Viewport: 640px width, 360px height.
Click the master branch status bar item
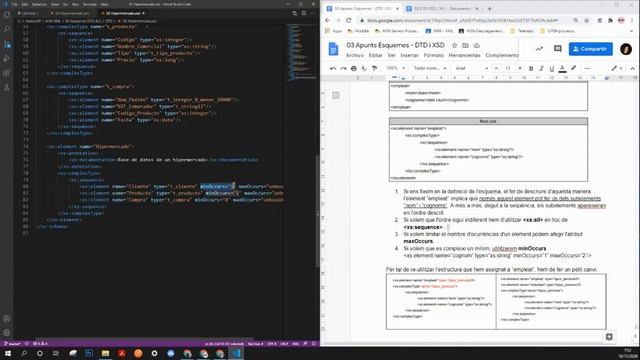pyautogui.click(x=12, y=344)
